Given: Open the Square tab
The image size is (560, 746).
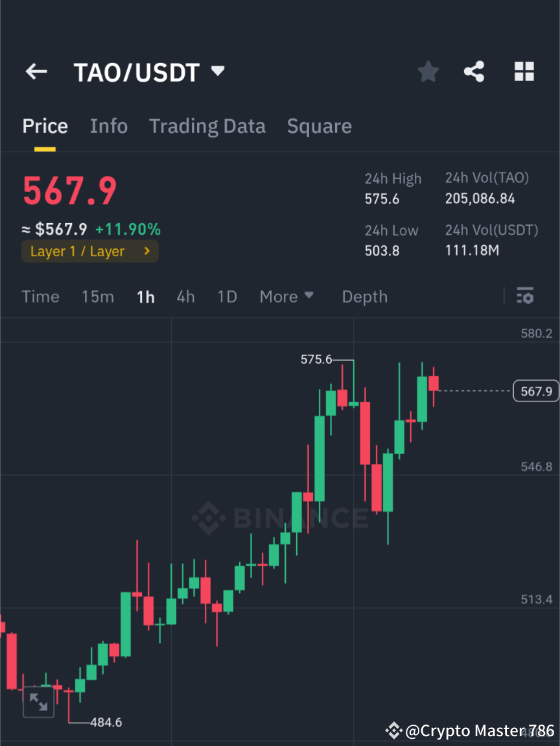Looking at the screenshot, I should pyautogui.click(x=319, y=125).
